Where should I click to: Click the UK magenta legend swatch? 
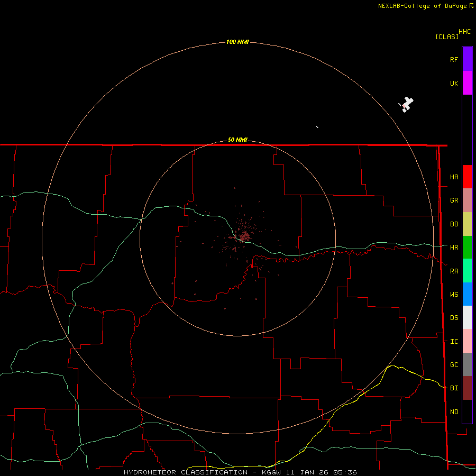pyautogui.click(x=467, y=83)
